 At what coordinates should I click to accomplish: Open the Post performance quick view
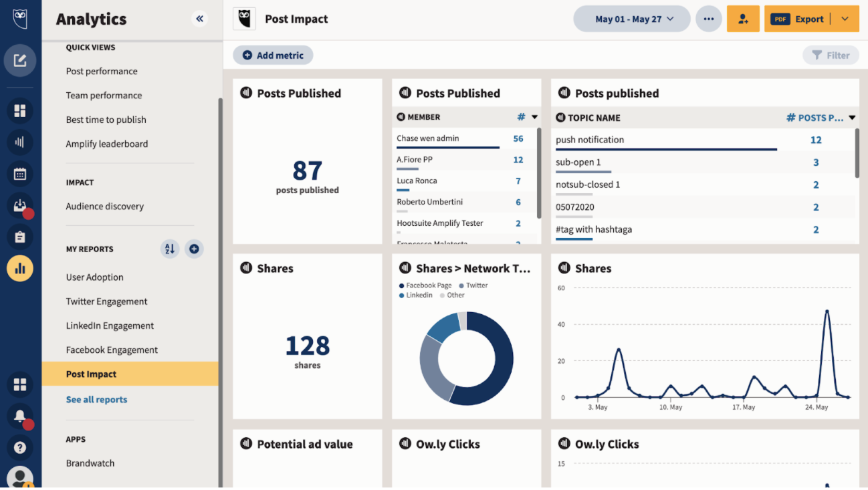pos(102,71)
